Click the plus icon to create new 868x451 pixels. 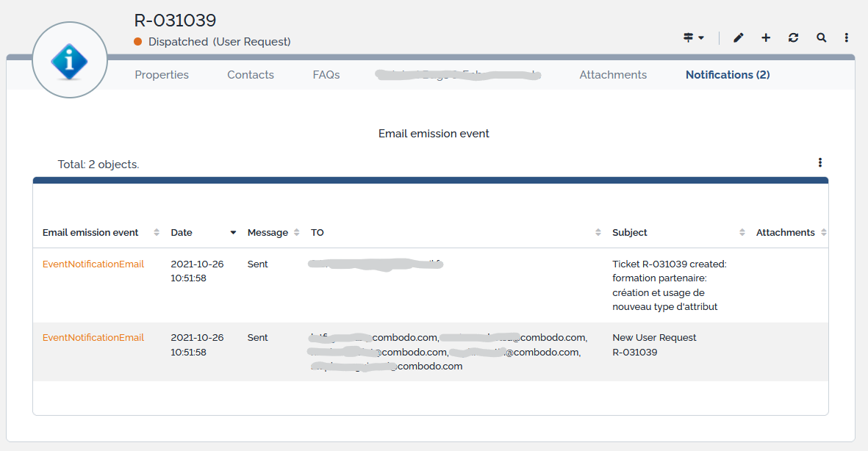click(766, 37)
